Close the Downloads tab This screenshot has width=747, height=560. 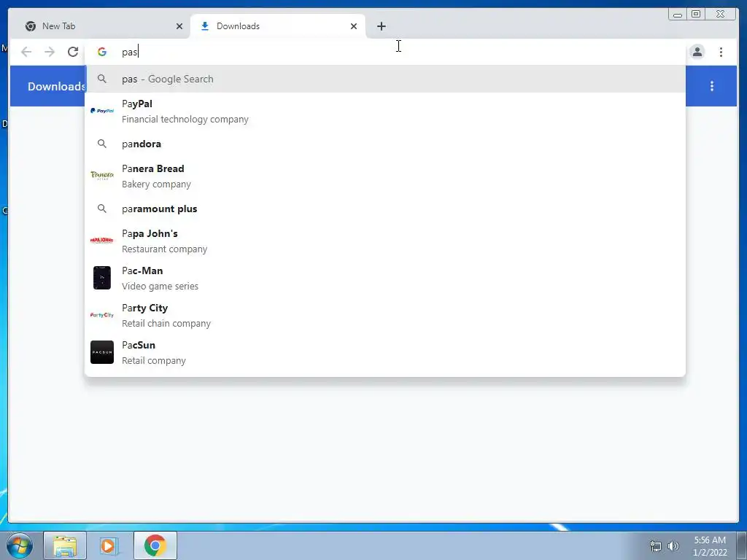[x=354, y=26]
